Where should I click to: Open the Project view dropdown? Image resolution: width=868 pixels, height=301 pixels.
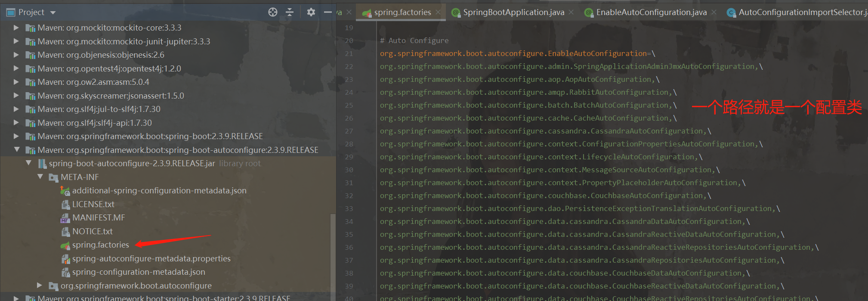(53, 12)
